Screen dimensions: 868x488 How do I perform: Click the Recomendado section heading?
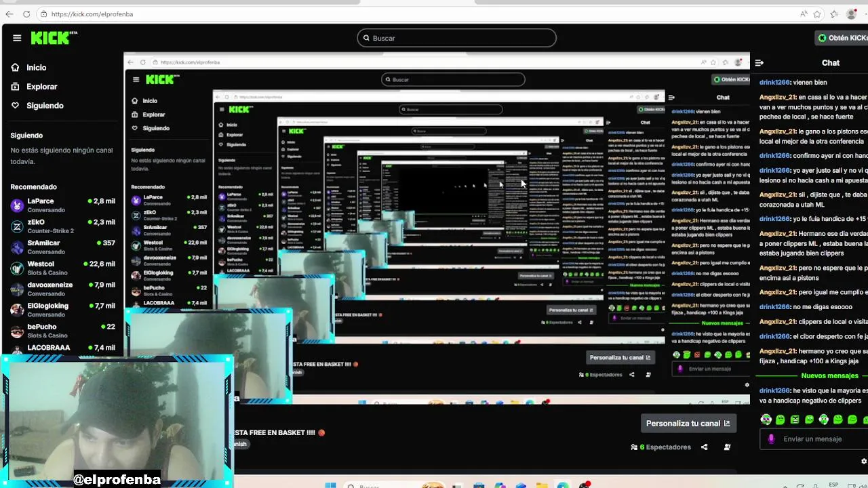(33, 187)
